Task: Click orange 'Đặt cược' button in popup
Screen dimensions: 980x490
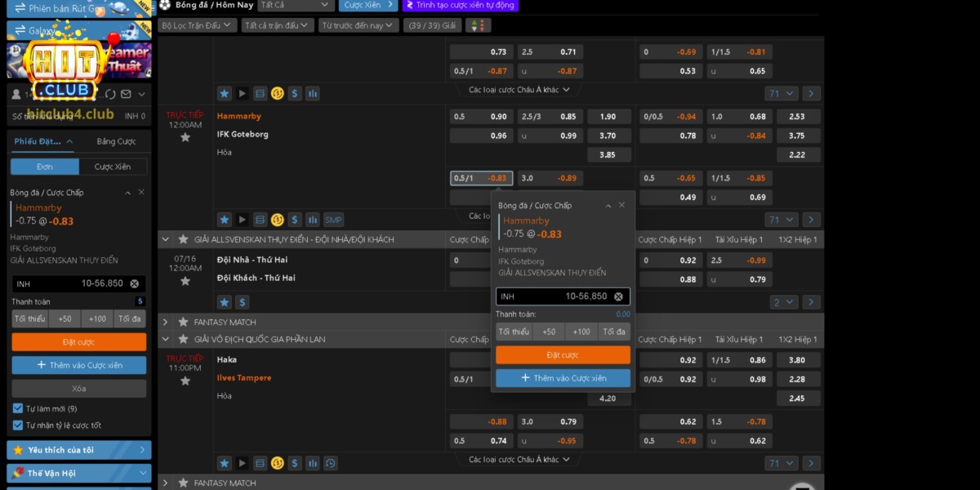Action: [x=563, y=355]
